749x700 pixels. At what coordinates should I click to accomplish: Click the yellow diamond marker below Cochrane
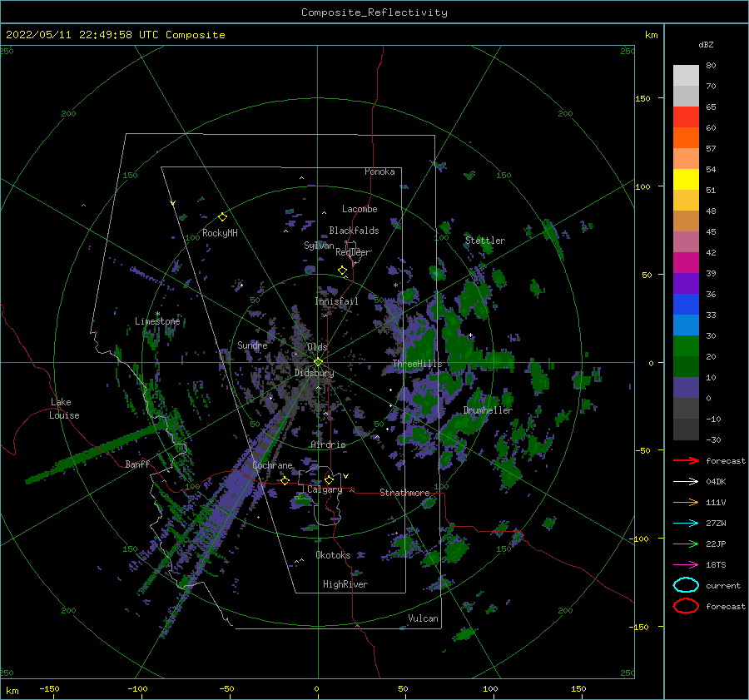285,480
